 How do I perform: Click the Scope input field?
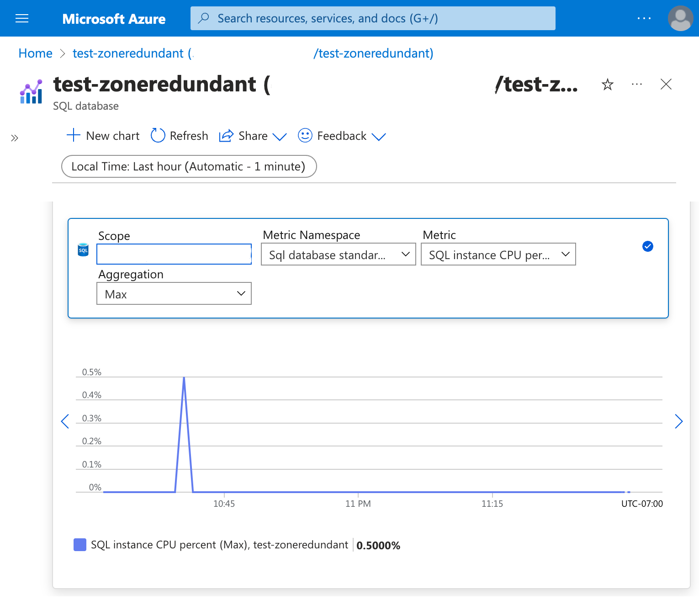[x=174, y=254]
